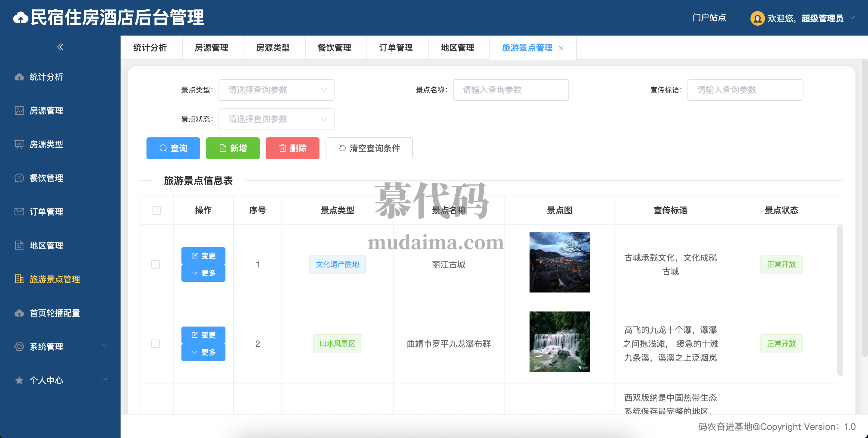Click the star icon next to 个人中心
Viewport: 868px width, 438px height.
[19, 380]
